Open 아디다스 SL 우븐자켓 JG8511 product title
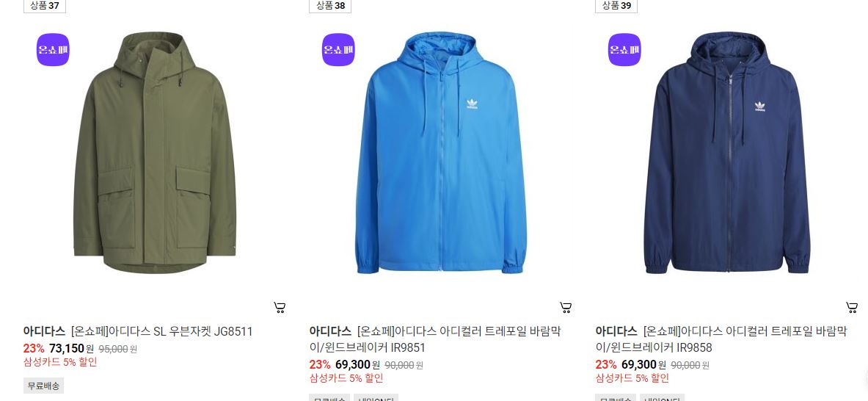 (161, 332)
